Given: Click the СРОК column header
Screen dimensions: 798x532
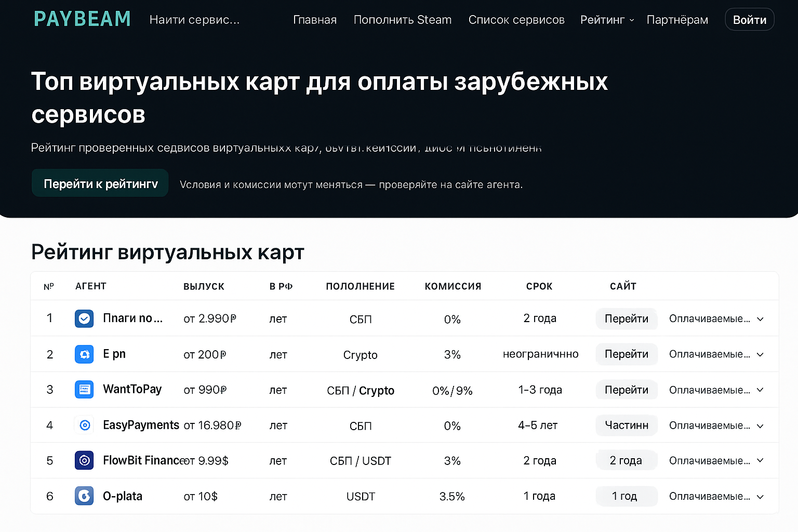Looking at the screenshot, I should tap(539, 286).
